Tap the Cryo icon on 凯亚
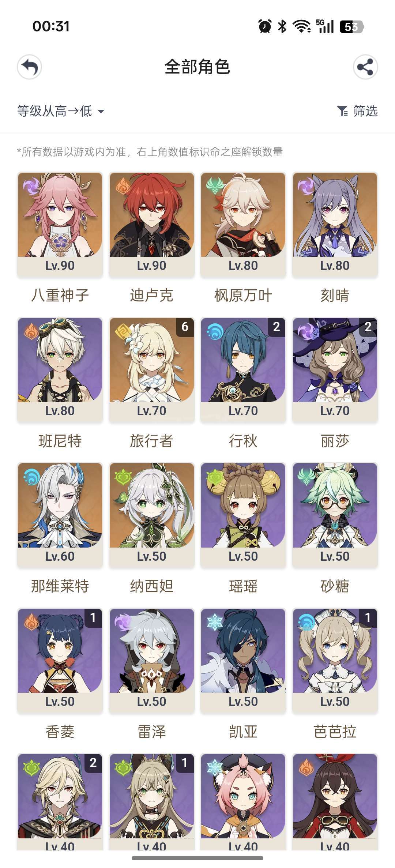 tap(215, 621)
